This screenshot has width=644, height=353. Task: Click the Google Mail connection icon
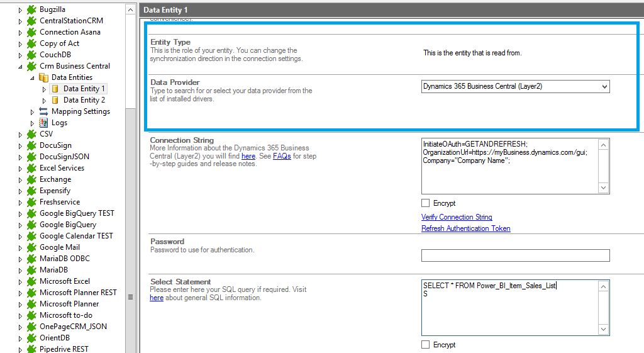click(31, 247)
